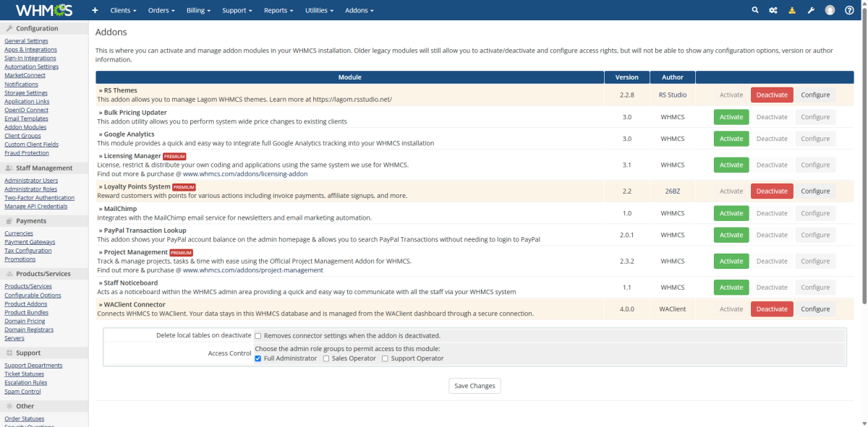The height and width of the screenshot is (427, 868).
Task: Open Order Statuses link
Action: tap(24, 419)
